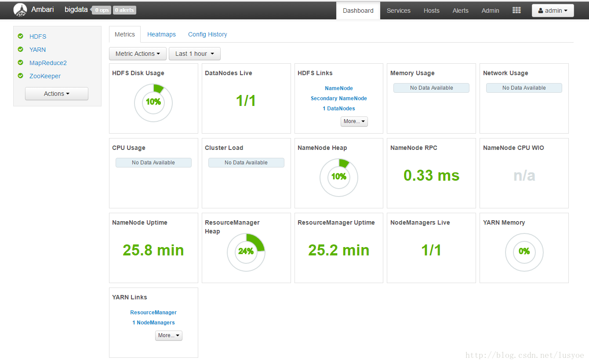
Task: Click the 0 ops badge
Action: (102, 10)
